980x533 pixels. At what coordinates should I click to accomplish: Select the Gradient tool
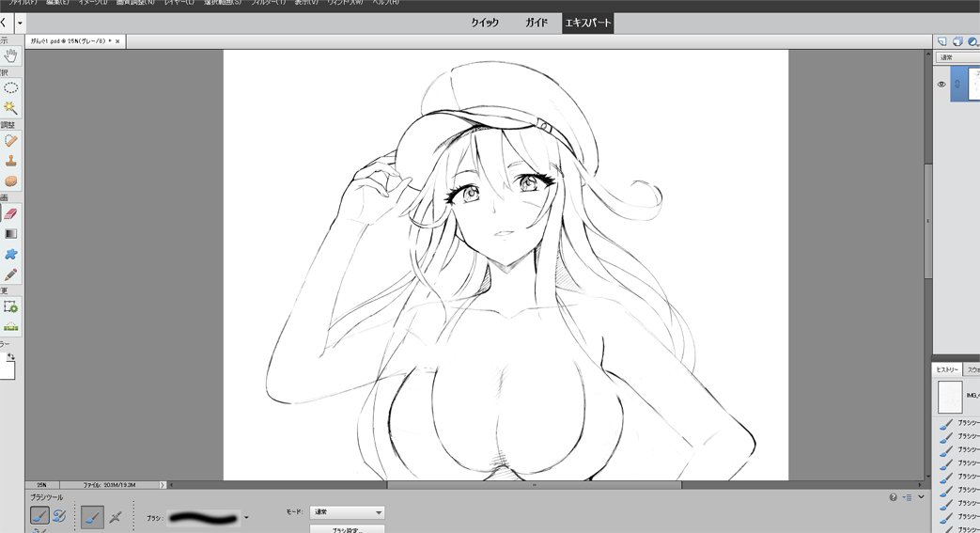click(x=11, y=234)
